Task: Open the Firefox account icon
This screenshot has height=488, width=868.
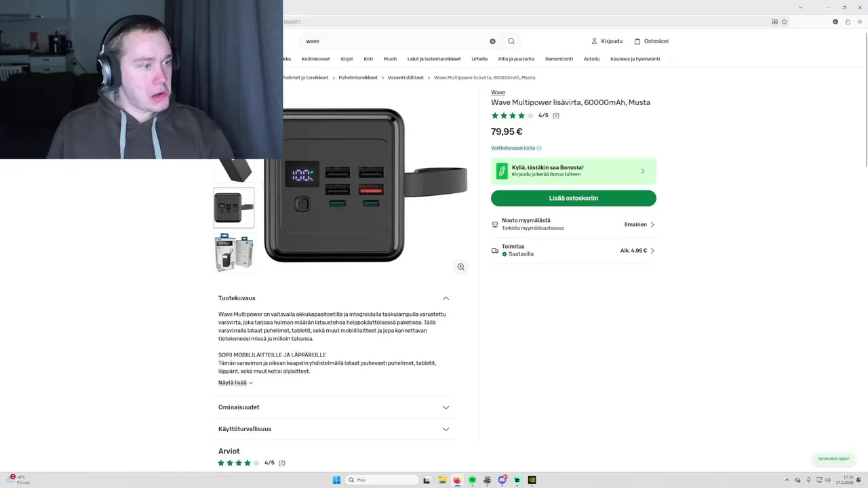Action: (x=835, y=22)
